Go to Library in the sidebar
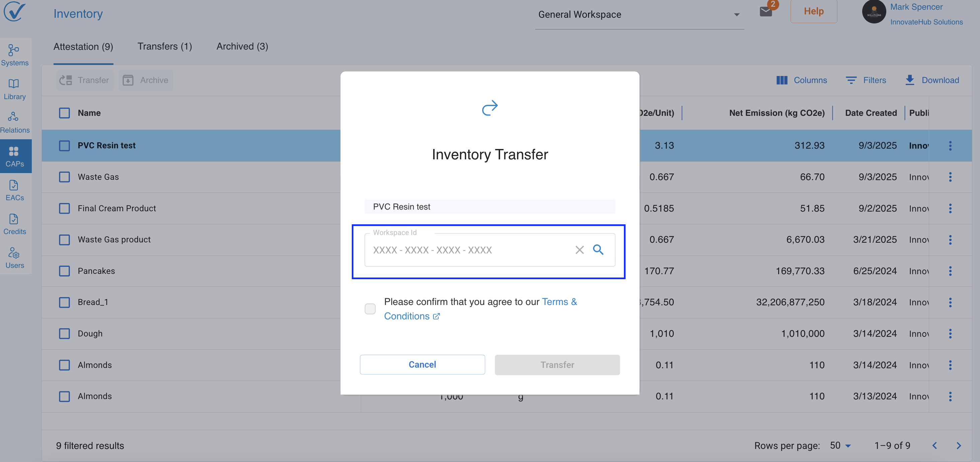 (14, 89)
